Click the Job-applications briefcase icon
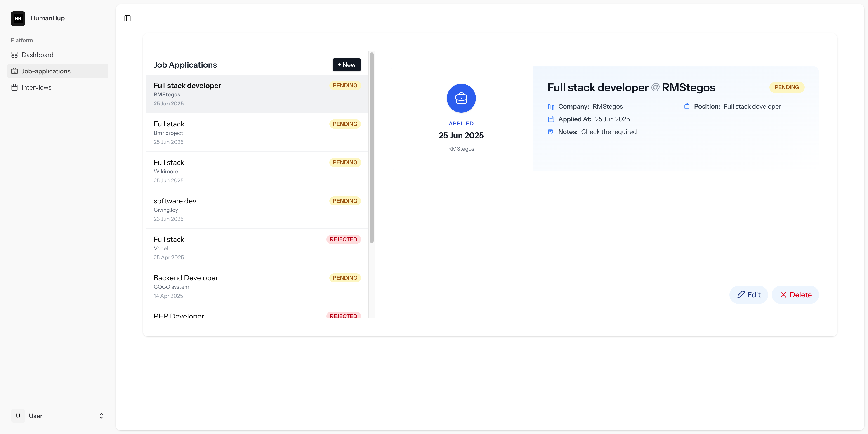This screenshot has width=868, height=434. [14, 71]
